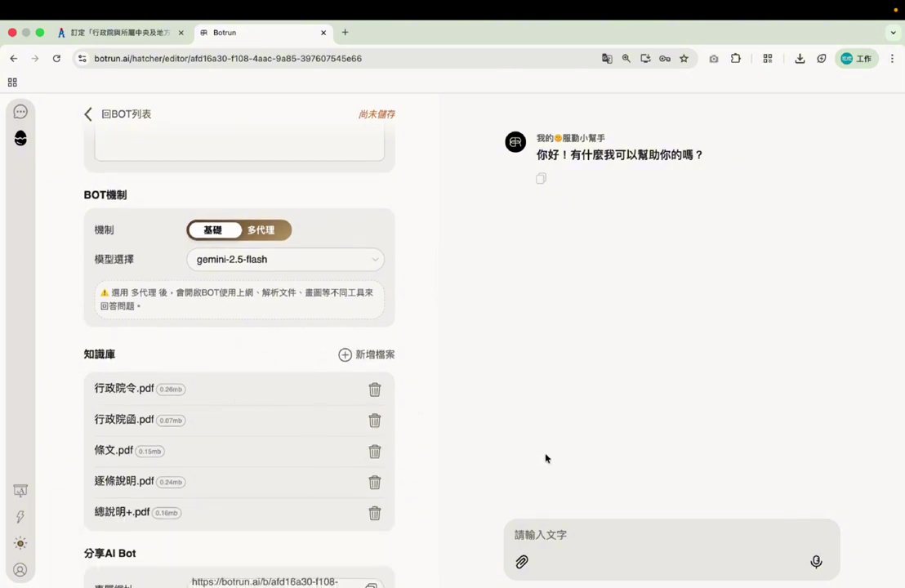
Task: Open browser downloads icon
Action: point(800,58)
